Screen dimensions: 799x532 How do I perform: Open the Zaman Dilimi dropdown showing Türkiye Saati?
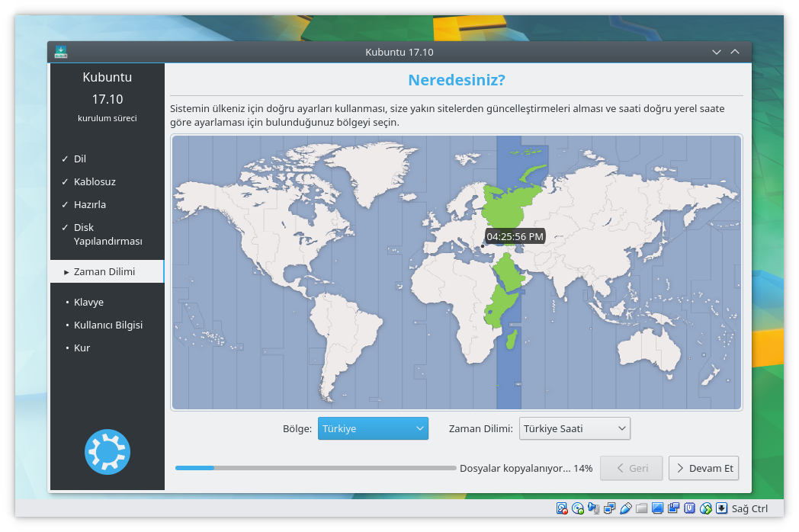coord(575,428)
